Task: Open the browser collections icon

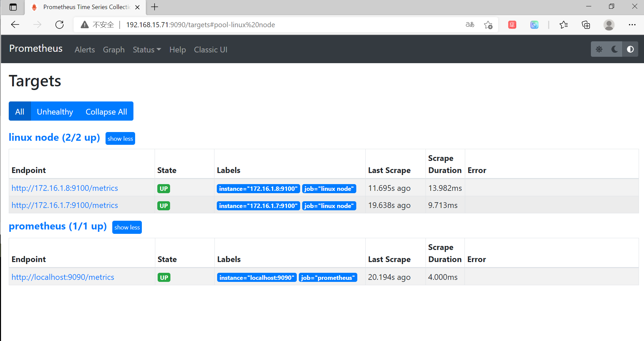Action: [586, 25]
